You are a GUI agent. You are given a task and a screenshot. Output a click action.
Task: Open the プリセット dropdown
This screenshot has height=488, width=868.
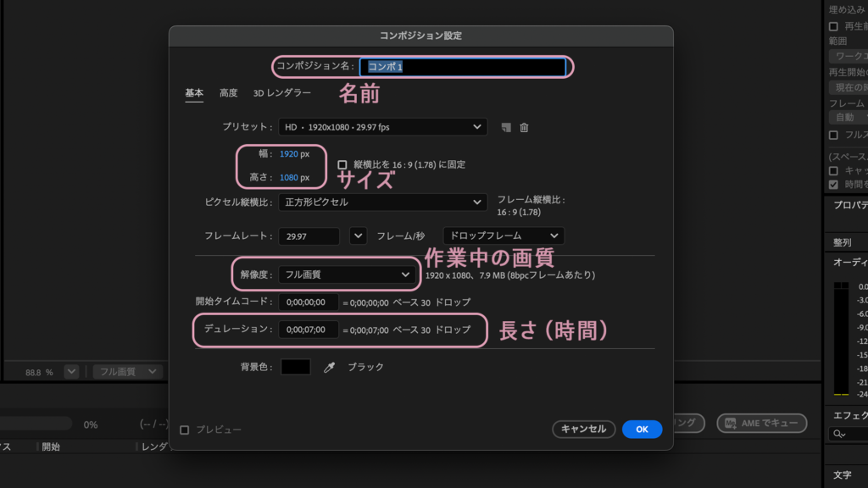click(382, 127)
